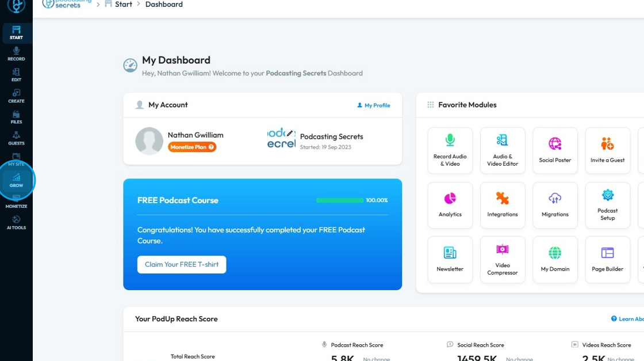
Task: Open the Newsletter module
Action: click(x=450, y=260)
